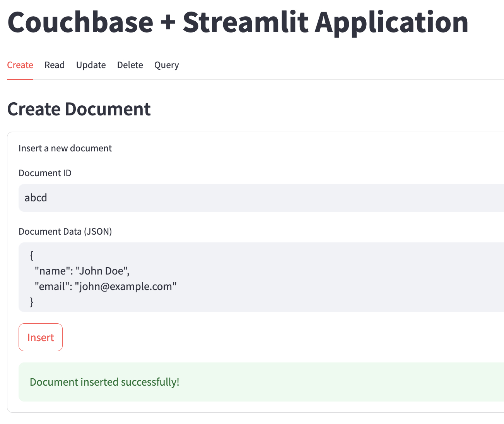Click the "name": "John Doe" line
Viewport: 504px width, 424px height.
(82, 271)
